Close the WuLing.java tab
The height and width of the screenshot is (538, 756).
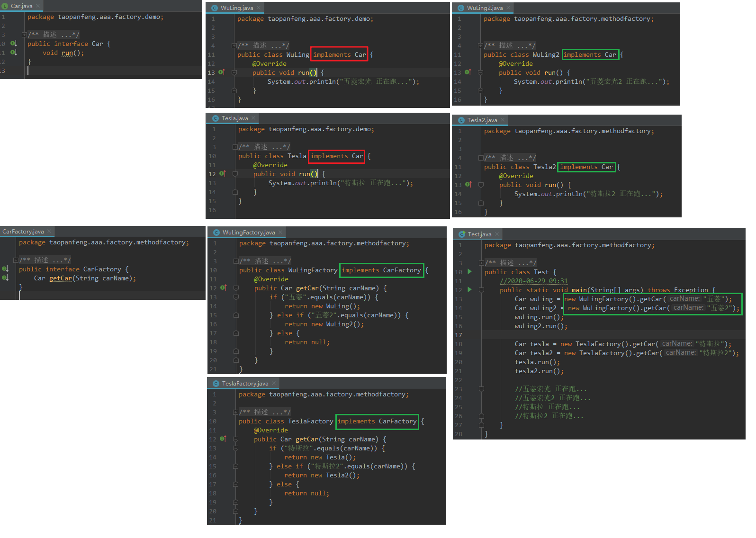point(259,8)
